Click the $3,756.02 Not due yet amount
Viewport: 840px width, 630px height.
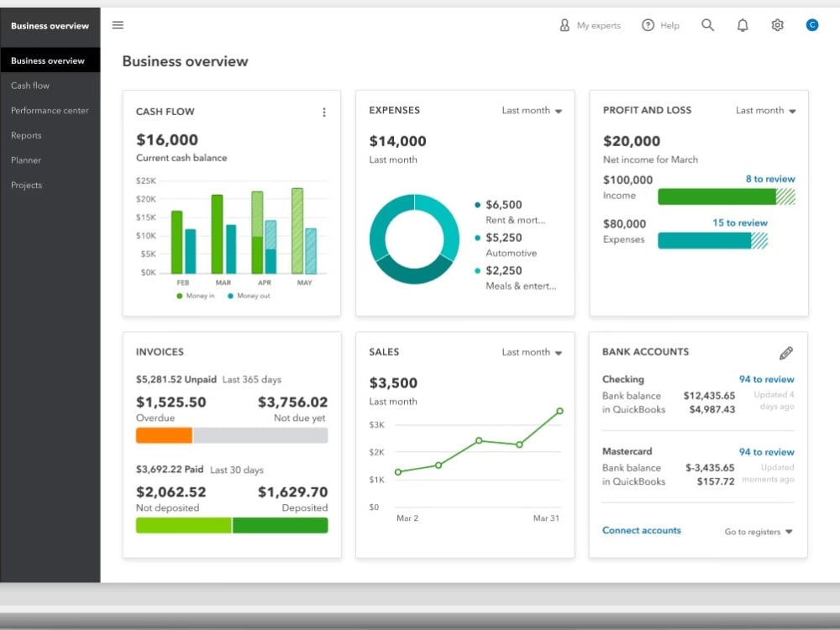point(292,402)
